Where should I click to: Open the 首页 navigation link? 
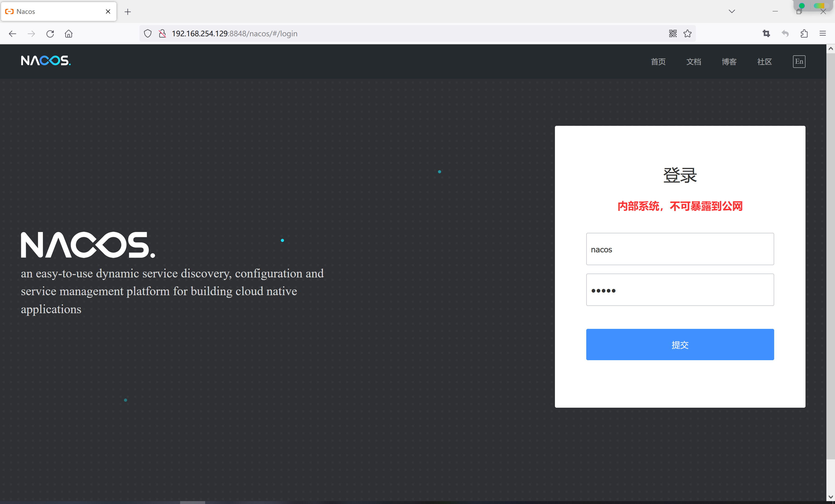(x=658, y=62)
